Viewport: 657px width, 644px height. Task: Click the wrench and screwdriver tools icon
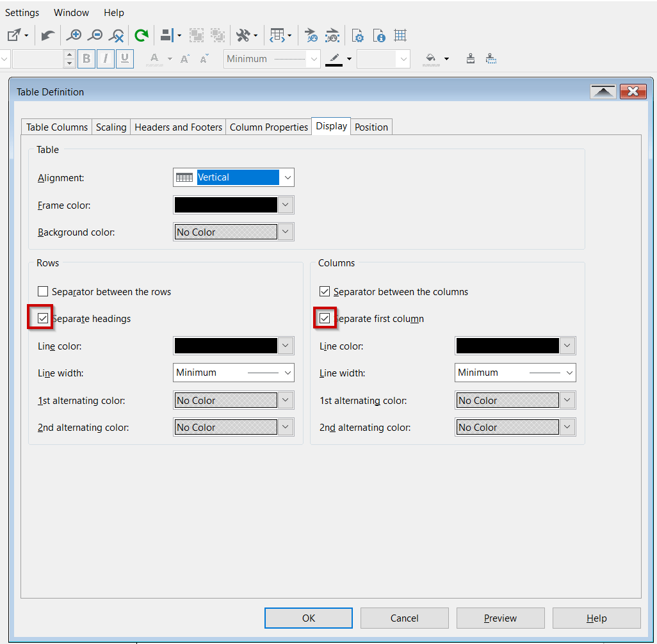click(x=243, y=35)
